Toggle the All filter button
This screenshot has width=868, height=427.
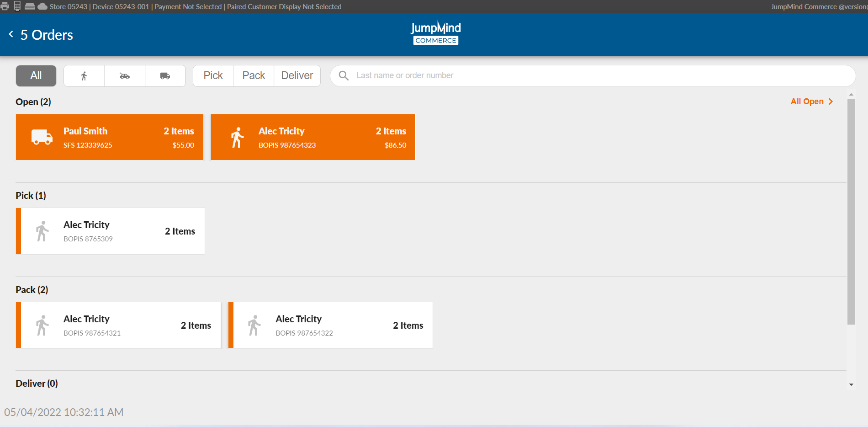coord(36,76)
